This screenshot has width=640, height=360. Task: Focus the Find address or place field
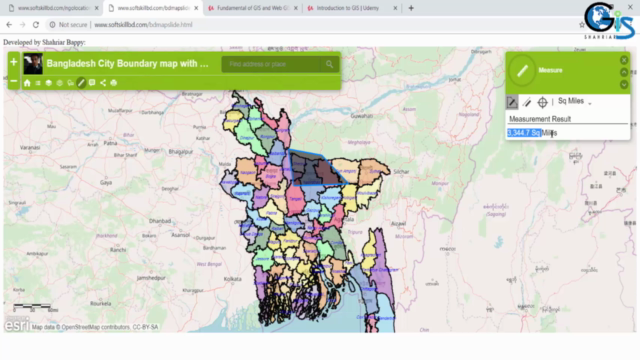(271, 64)
